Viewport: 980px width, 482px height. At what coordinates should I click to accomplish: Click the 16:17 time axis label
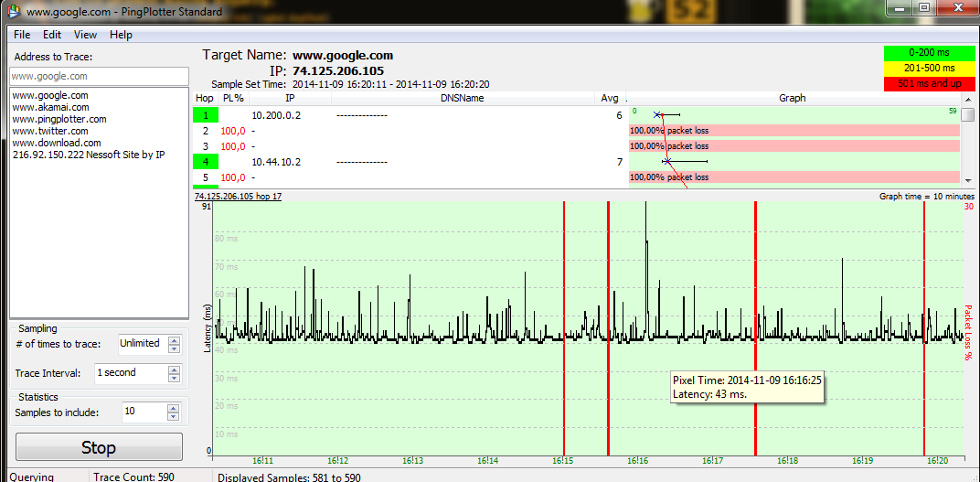tap(712, 461)
